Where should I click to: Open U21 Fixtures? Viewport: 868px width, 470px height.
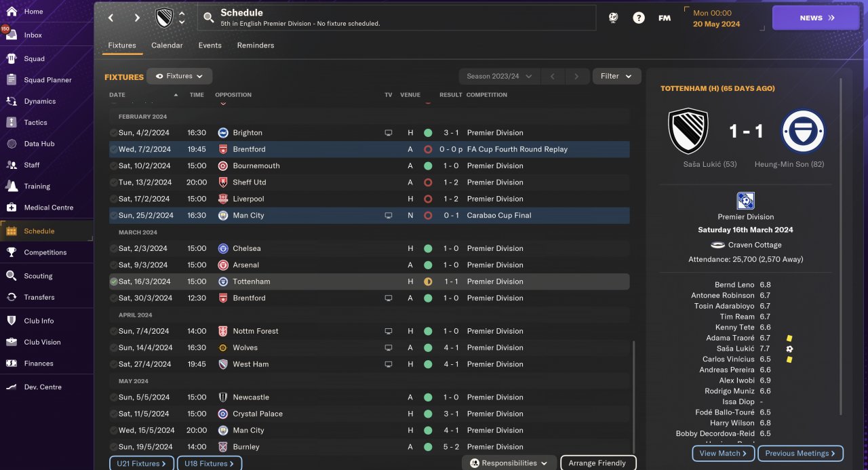point(141,464)
